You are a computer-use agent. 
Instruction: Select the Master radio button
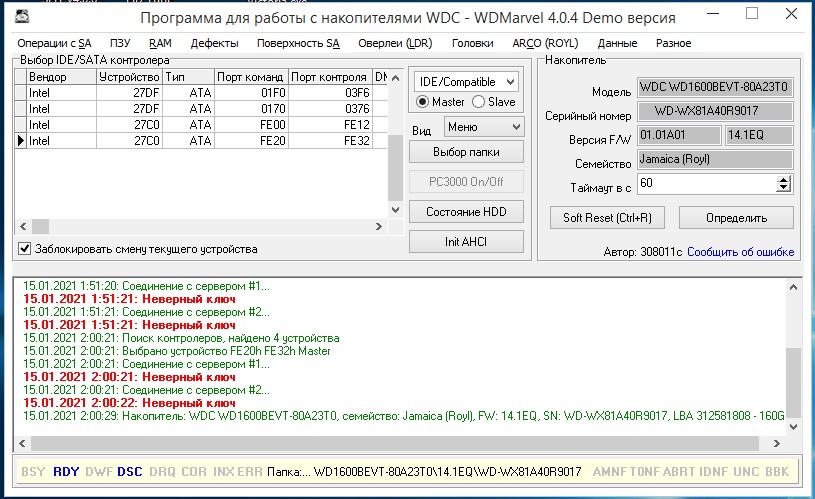coord(423,102)
